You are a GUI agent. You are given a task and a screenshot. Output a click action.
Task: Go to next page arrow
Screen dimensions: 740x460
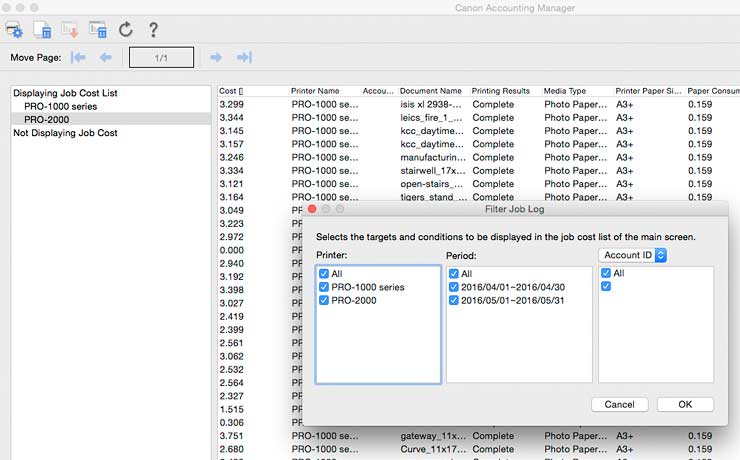(x=216, y=58)
